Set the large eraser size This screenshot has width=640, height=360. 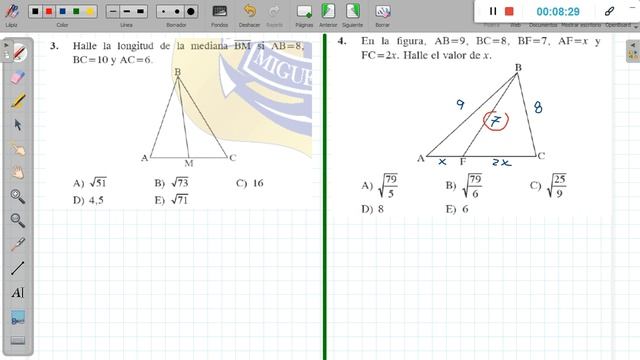click(x=191, y=11)
